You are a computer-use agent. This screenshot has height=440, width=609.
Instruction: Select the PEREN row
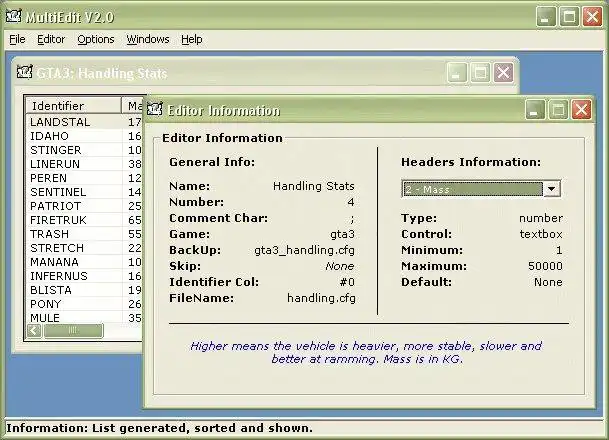[85, 178]
